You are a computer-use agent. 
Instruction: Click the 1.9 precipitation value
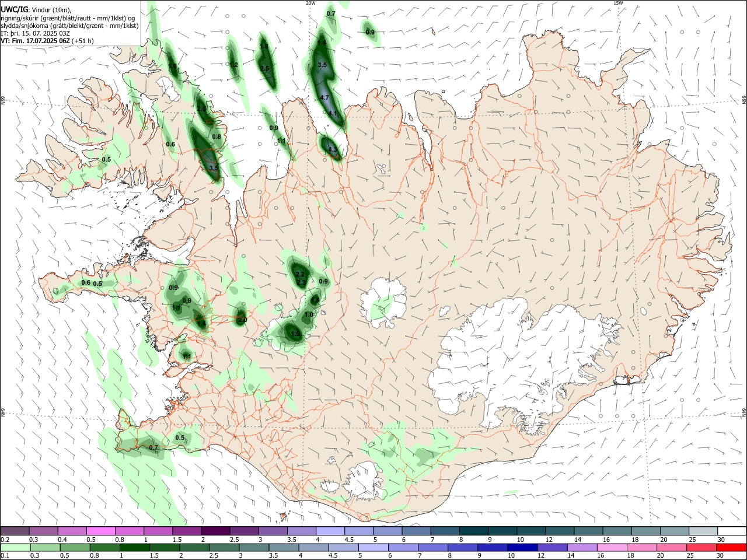click(295, 334)
